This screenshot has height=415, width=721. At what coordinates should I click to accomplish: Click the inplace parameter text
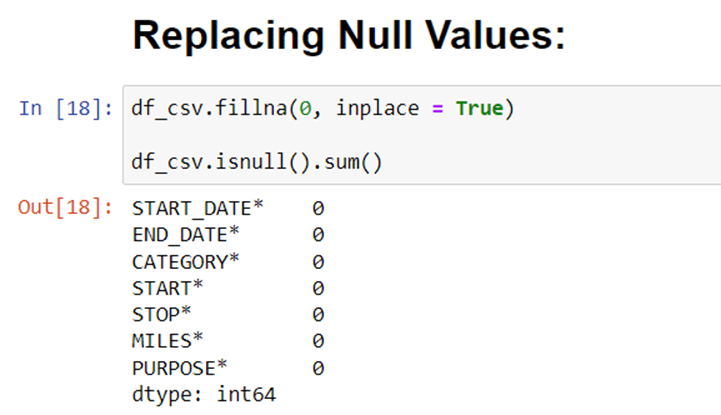pos(377,109)
